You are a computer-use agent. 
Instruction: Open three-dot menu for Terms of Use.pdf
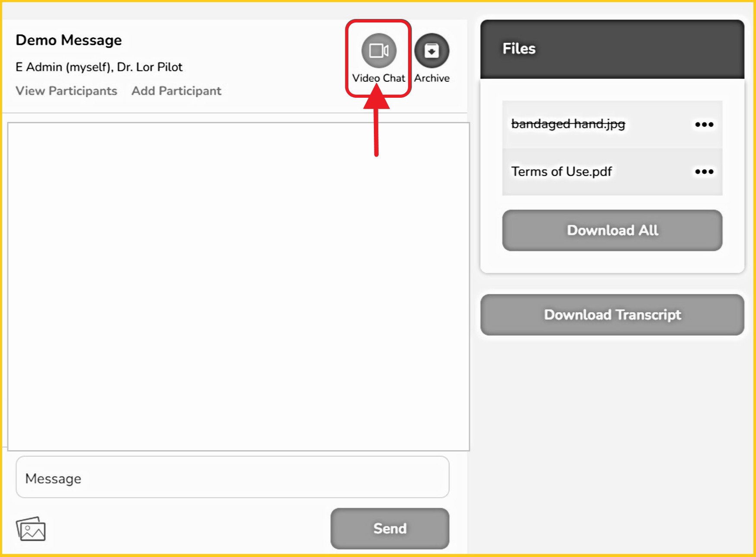(704, 172)
